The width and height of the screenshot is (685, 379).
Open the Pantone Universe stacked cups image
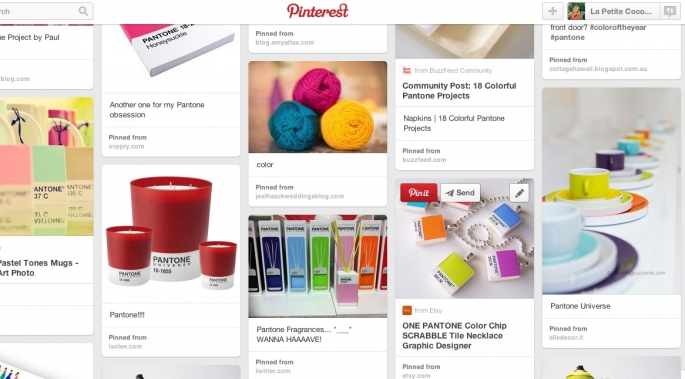point(611,191)
